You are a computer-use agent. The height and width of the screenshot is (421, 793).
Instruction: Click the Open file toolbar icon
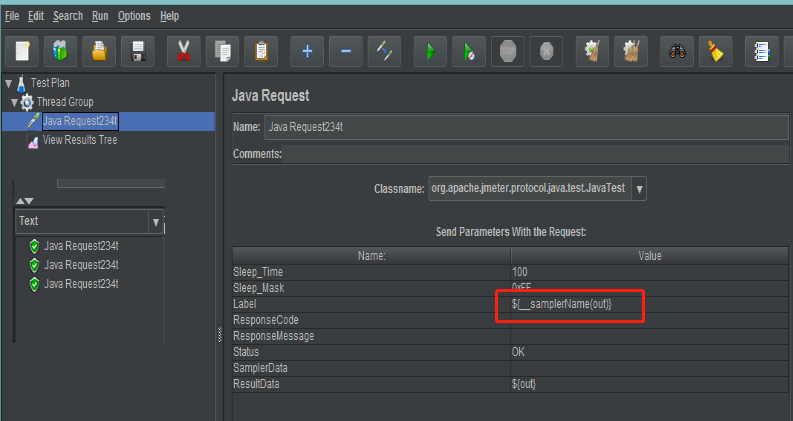[99, 51]
